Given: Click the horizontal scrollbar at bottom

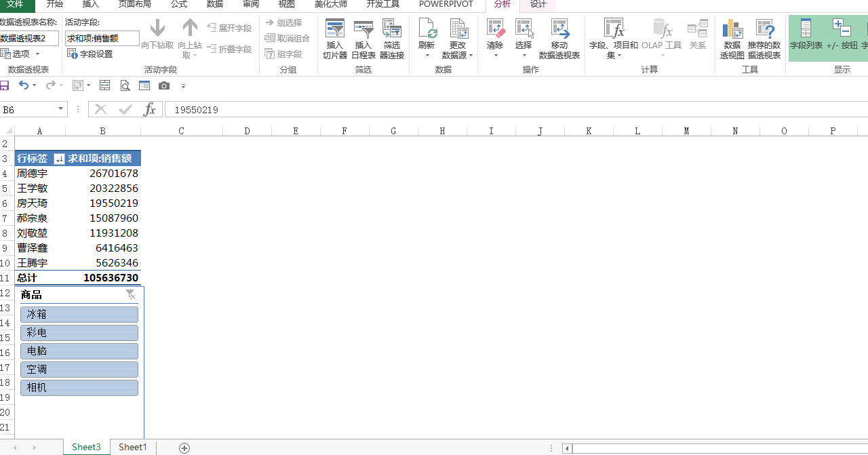Looking at the screenshot, I should point(712,448).
